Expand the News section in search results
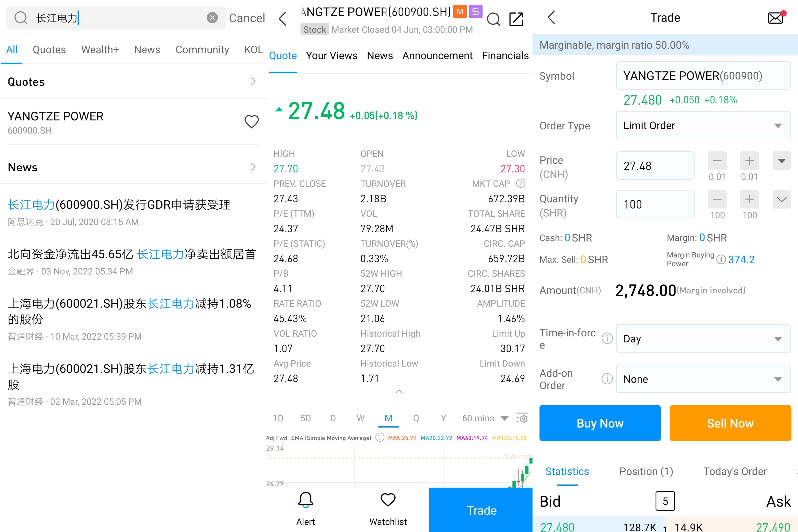Image resolution: width=798 pixels, height=532 pixels. pos(133,167)
